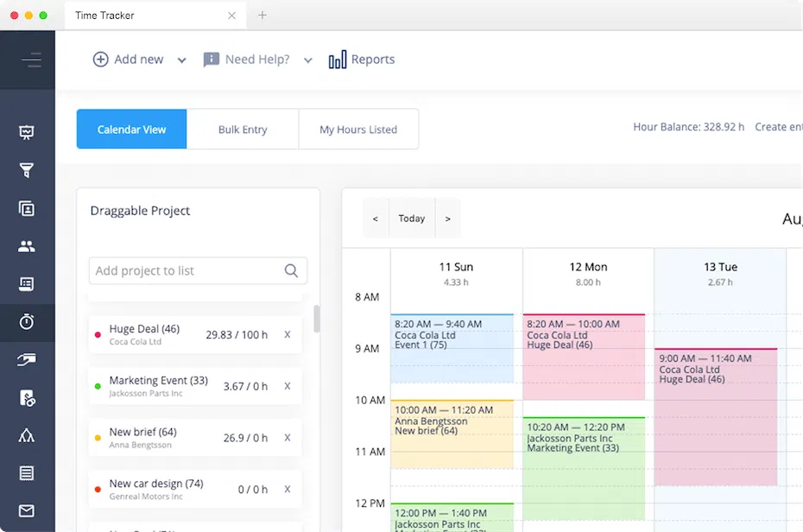This screenshot has height=532, width=803.
Task: Open a new browser tab with plus
Action: 262,16
